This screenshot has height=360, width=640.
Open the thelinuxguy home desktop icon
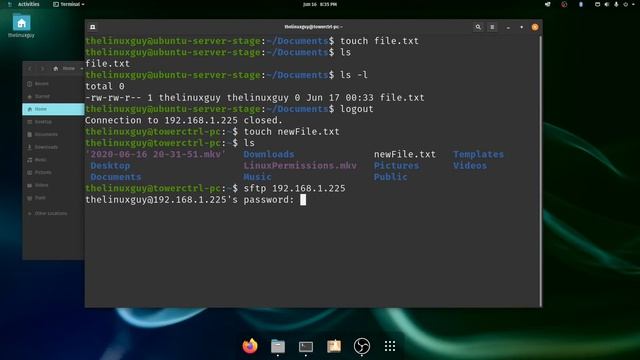pos(21,26)
